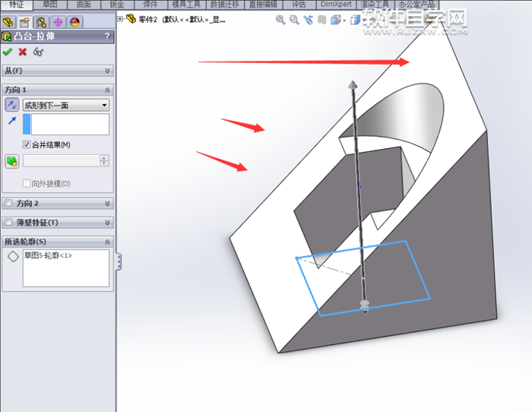532x412 pixels.
Task: Click Zoom to Fit magnifier icon
Action: pos(280,20)
